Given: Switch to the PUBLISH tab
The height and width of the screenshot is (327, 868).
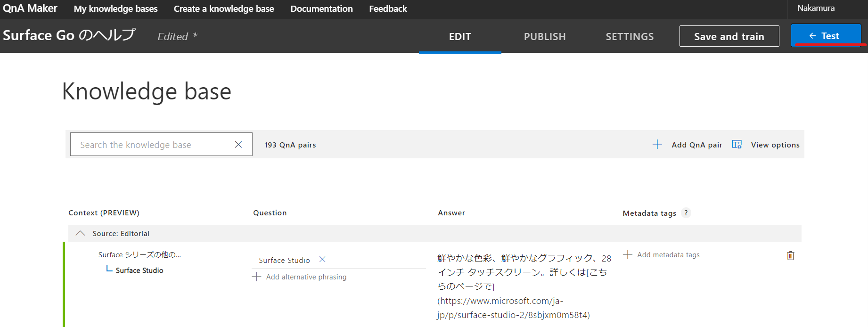Looking at the screenshot, I should 545,36.
